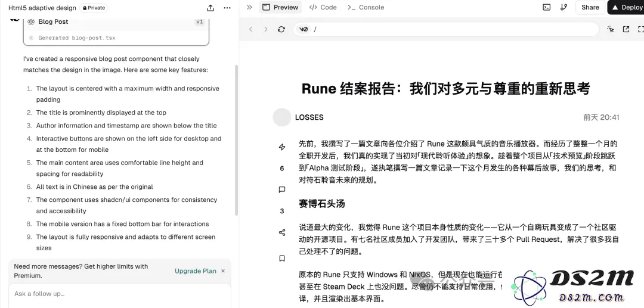The height and width of the screenshot is (308, 644).
Task: Open preview in new tab icon
Action: tap(626, 29)
